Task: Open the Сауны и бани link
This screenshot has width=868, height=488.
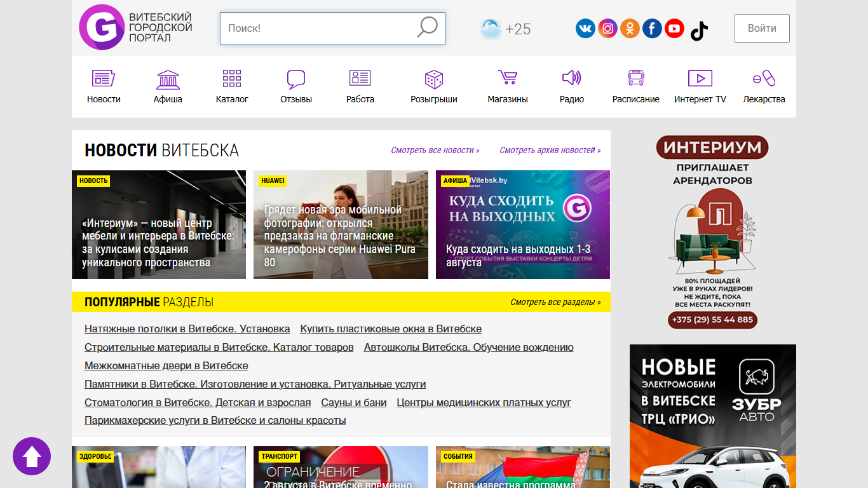Action: pyautogui.click(x=354, y=403)
